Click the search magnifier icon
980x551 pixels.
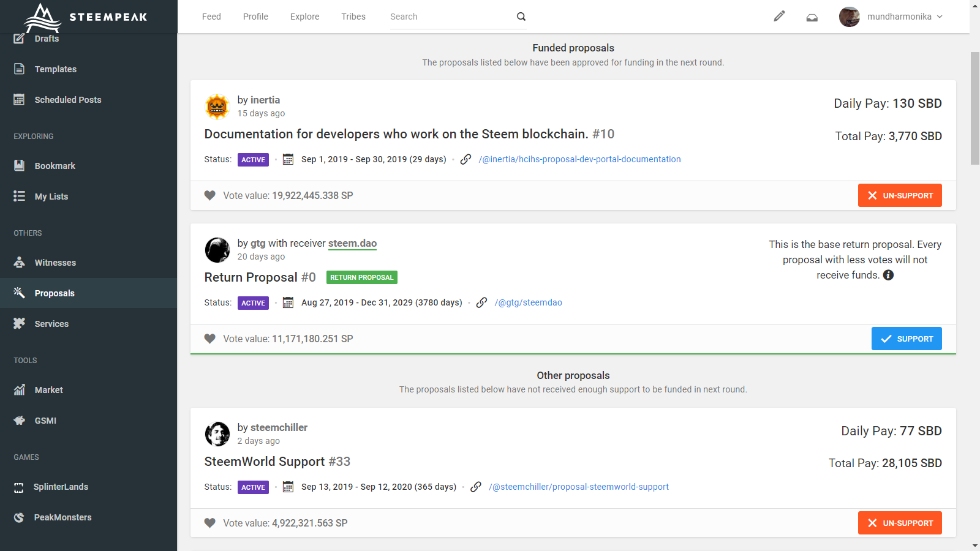pos(521,17)
